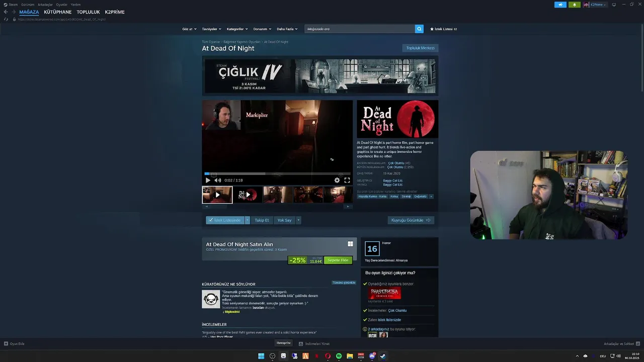Screen dimensions: 644x362
Task: Expand the K2Prime account dropdown
Action: click(598, 5)
